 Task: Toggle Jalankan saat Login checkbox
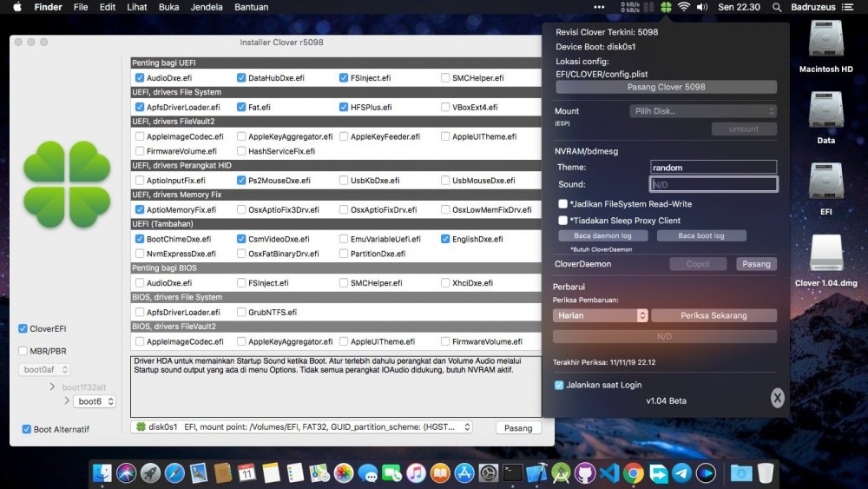pos(559,385)
